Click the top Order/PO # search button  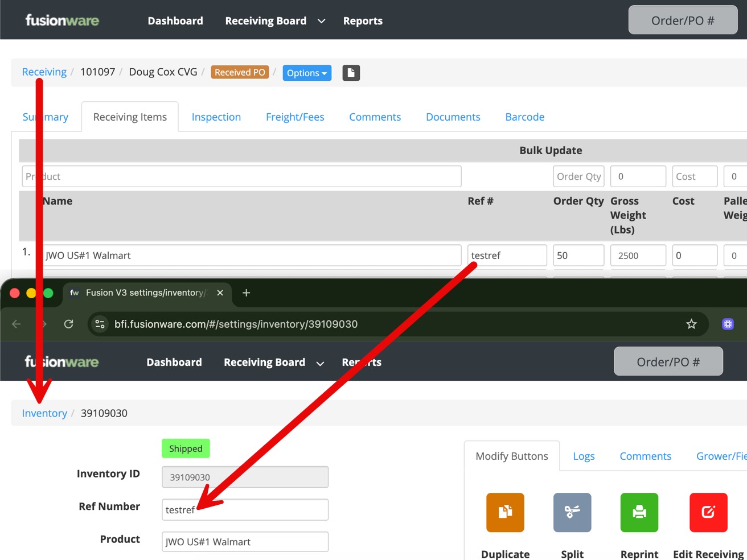(x=682, y=20)
